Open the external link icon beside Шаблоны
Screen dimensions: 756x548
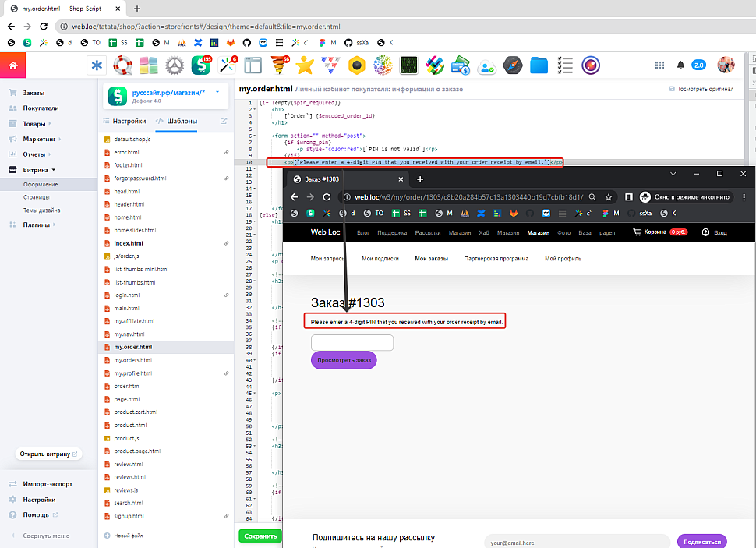point(224,121)
